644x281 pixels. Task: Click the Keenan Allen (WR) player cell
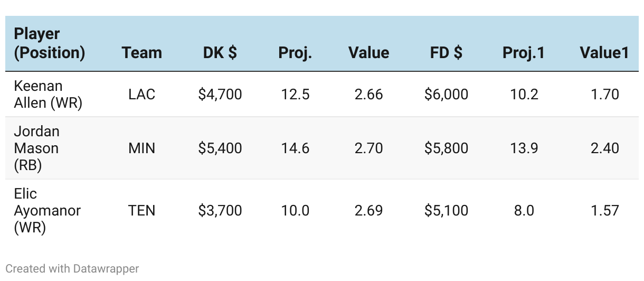click(x=48, y=95)
